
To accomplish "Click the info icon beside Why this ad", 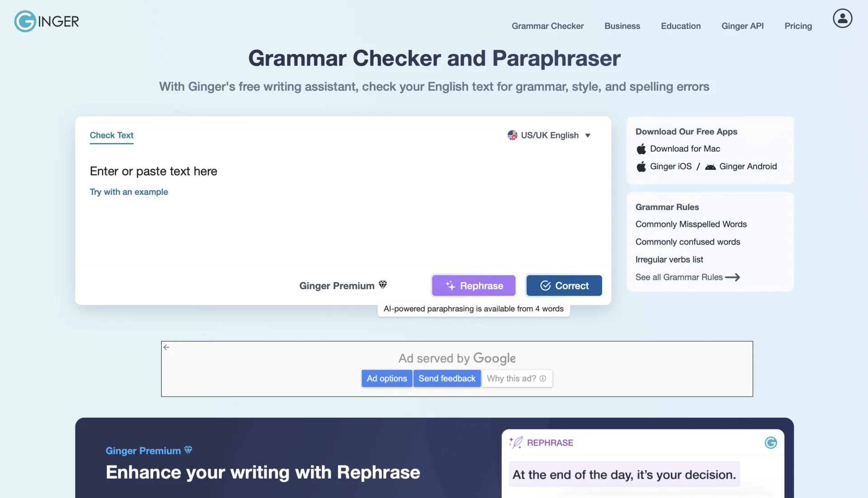I will pyautogui.click(x=542, y=378).
